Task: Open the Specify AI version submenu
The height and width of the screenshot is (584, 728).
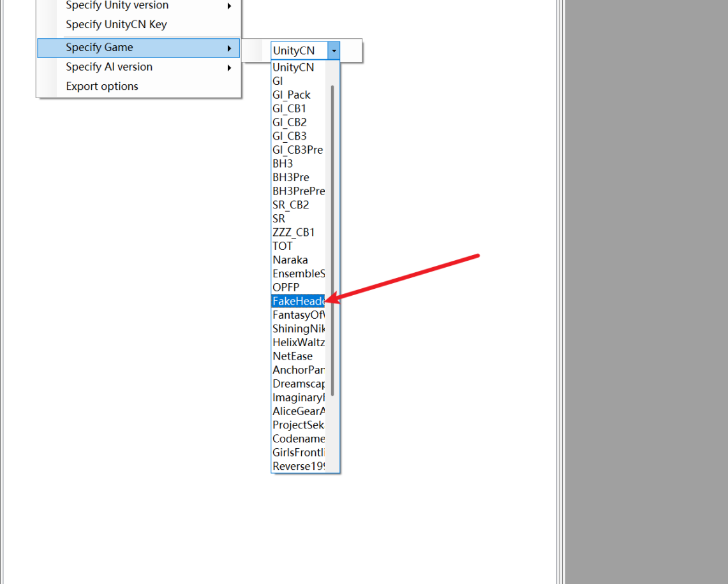Action: point(139,67)
